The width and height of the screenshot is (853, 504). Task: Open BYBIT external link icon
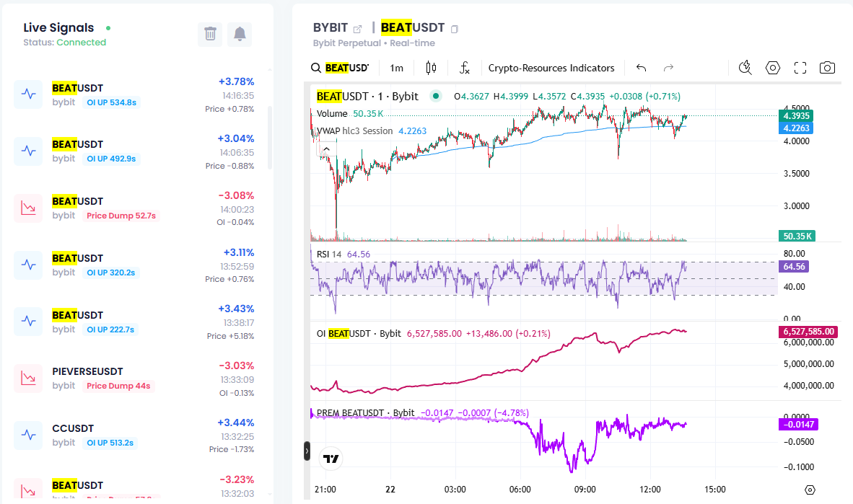(357, 29)
